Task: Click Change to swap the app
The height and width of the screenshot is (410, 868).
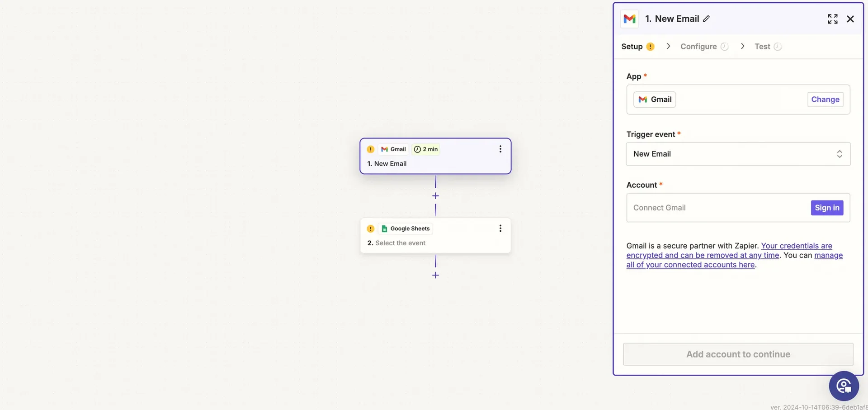Action: [825, 100]
